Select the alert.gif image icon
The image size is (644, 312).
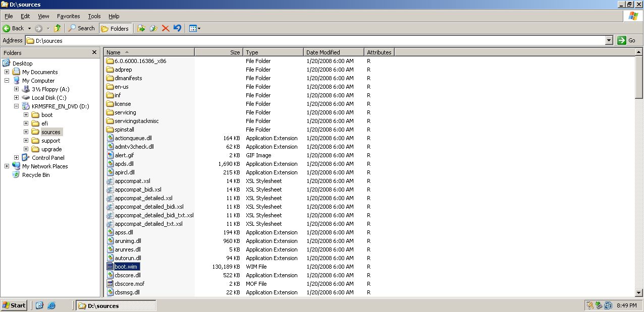[111, 155]
